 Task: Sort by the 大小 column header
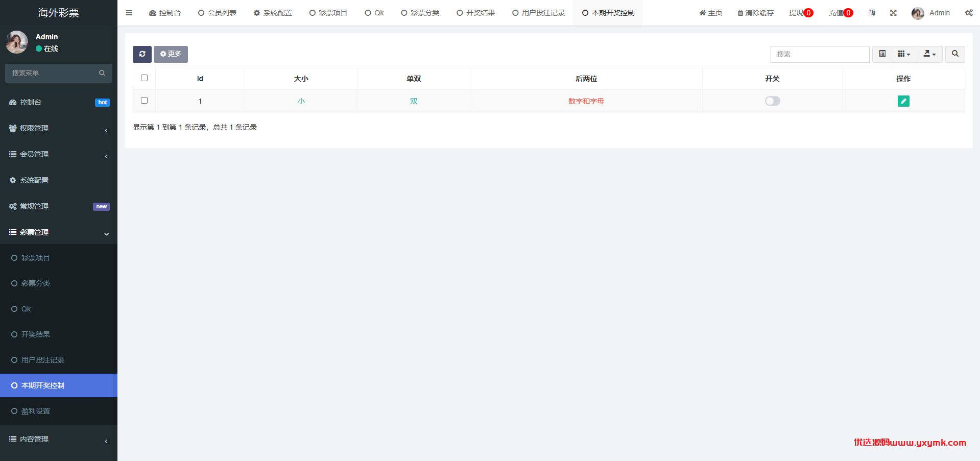301,79
